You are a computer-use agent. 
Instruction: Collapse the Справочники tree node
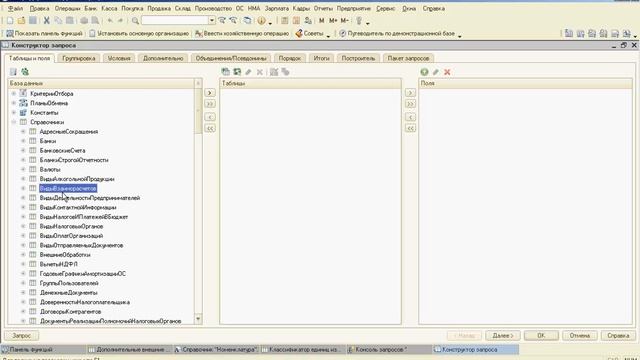pos(13,122)
